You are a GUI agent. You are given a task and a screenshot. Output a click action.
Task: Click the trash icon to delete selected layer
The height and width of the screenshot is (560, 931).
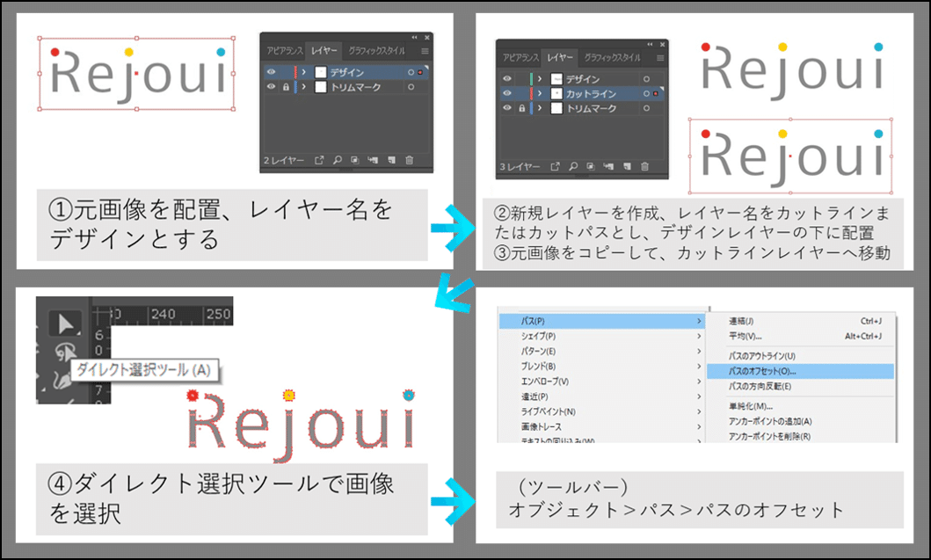(x=644, y=166)
